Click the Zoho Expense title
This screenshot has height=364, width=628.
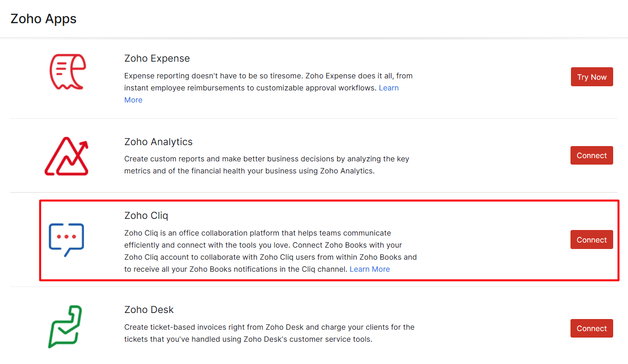[157, 58]
